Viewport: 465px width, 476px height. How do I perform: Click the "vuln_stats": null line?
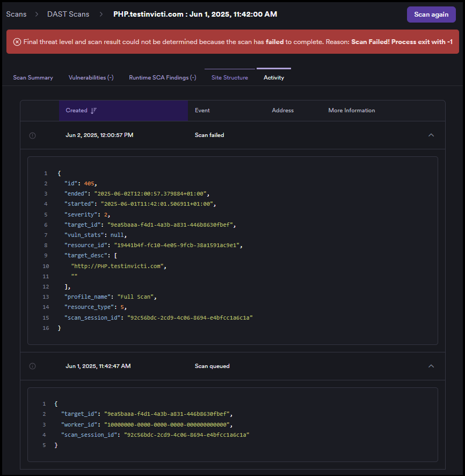point(95,235)
